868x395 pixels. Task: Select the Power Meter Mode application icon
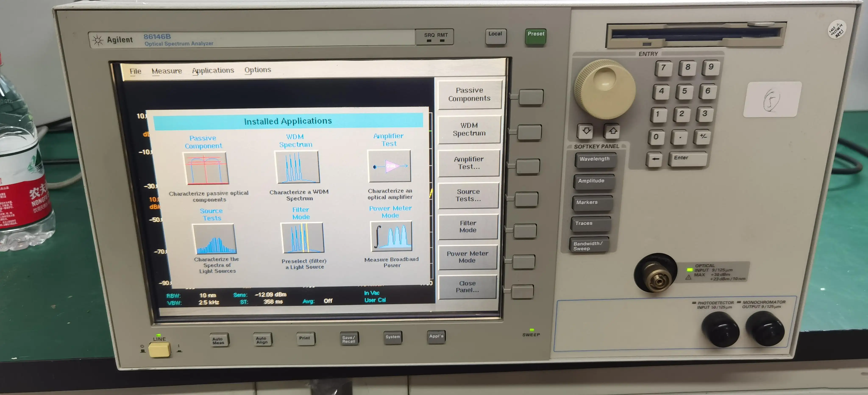click(x=391, y=236)
